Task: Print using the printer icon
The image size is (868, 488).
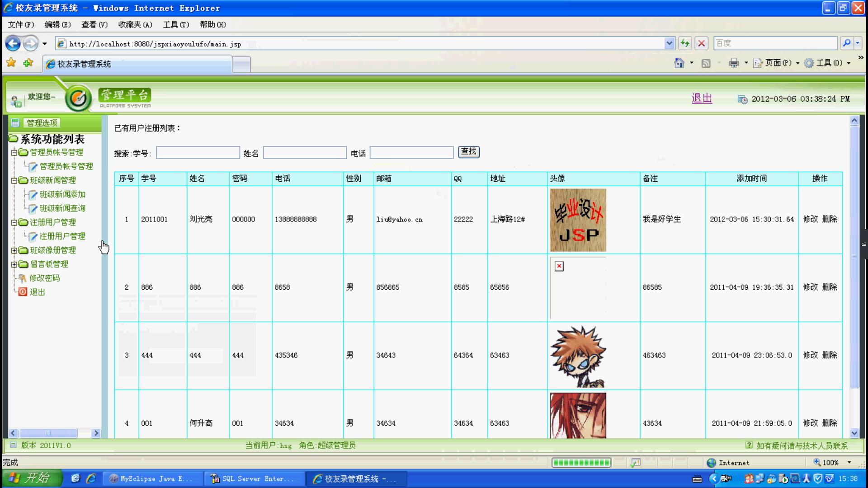Action: click(734, 63)
